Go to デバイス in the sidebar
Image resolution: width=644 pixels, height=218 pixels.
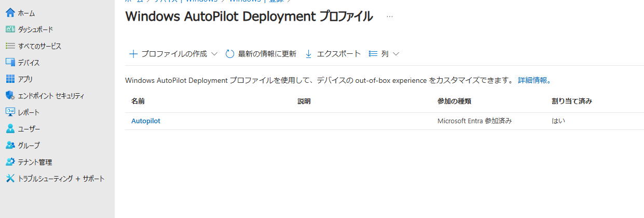tap(29, 63)
